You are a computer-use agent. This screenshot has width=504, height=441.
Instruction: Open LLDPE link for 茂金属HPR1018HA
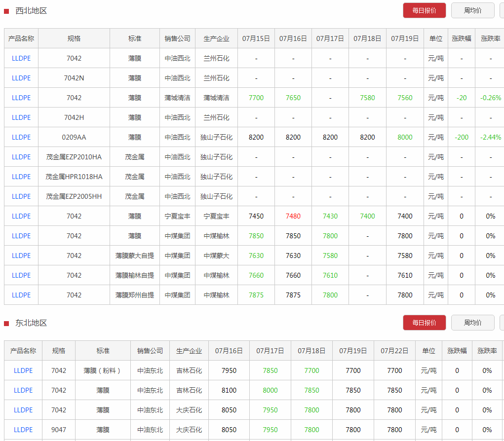tap(21, 177)
